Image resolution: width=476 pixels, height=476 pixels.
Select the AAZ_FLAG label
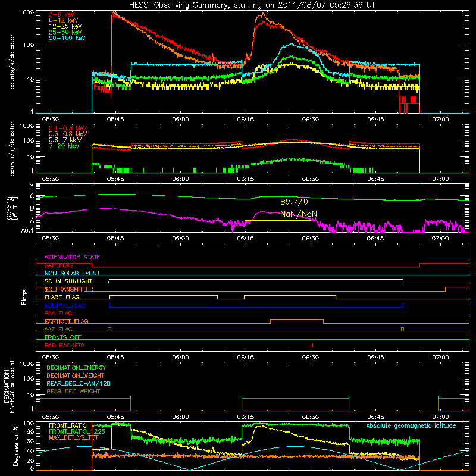tap(58, 329)
